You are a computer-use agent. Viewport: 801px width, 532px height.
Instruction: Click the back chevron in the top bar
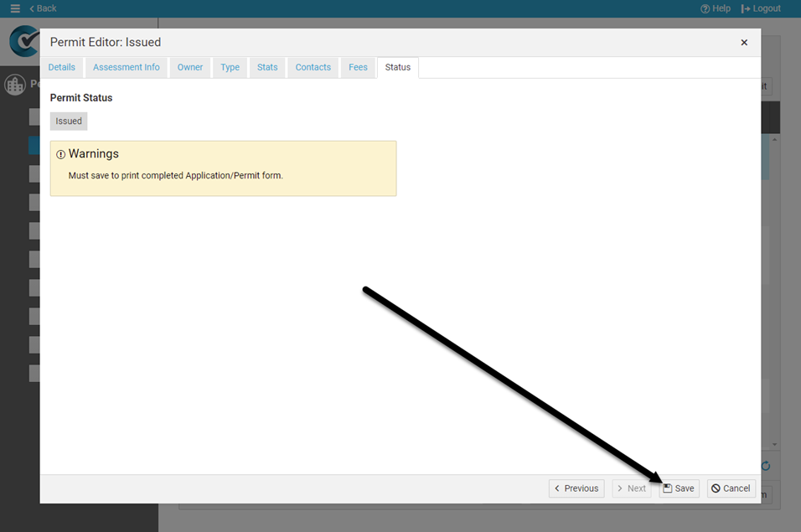point(31,8)
